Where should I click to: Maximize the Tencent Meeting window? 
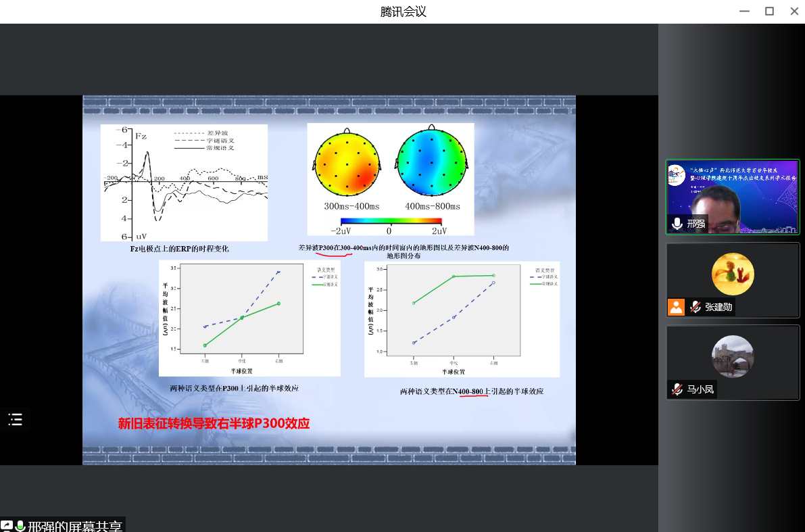pos(769,11)
